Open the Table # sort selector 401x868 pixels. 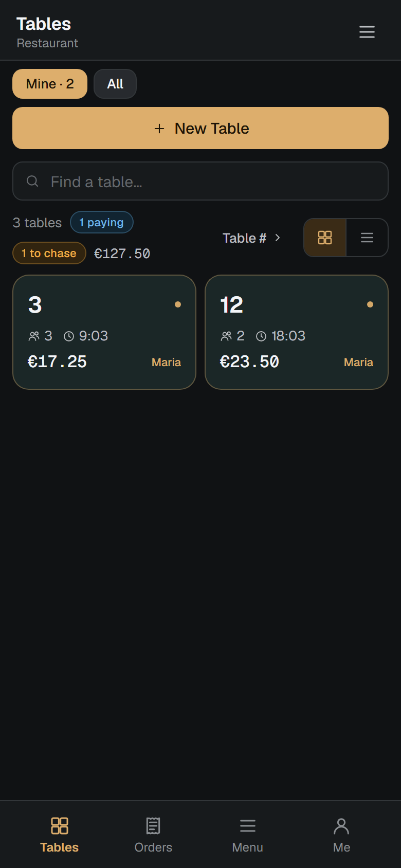[x=251, y=238]
